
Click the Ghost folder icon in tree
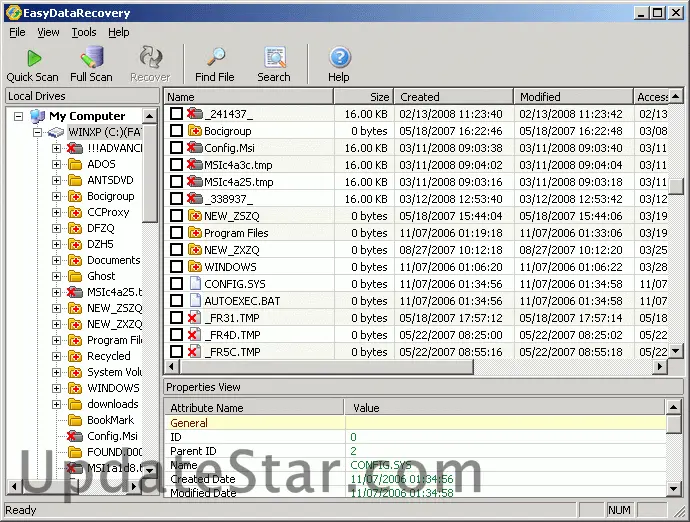[75, 276]
